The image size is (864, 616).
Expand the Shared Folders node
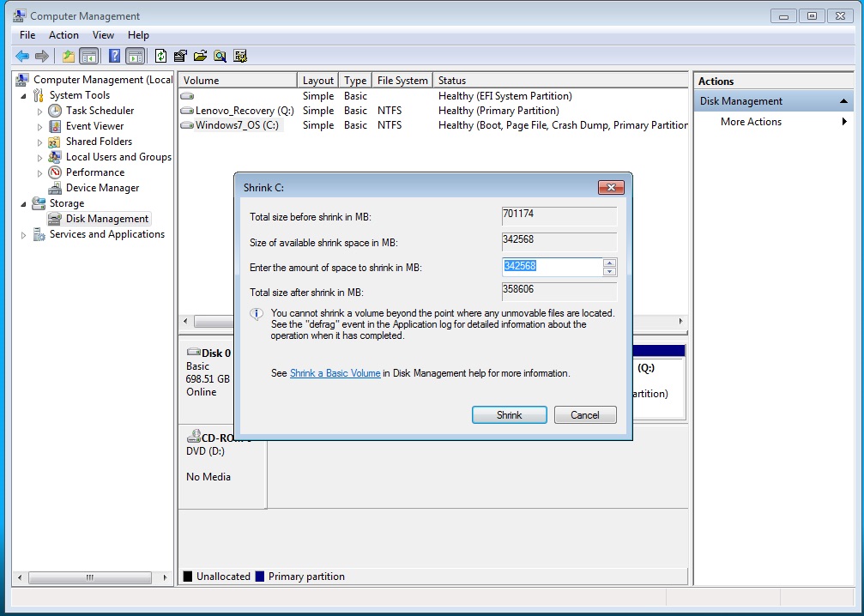click(x=39, y=142)
